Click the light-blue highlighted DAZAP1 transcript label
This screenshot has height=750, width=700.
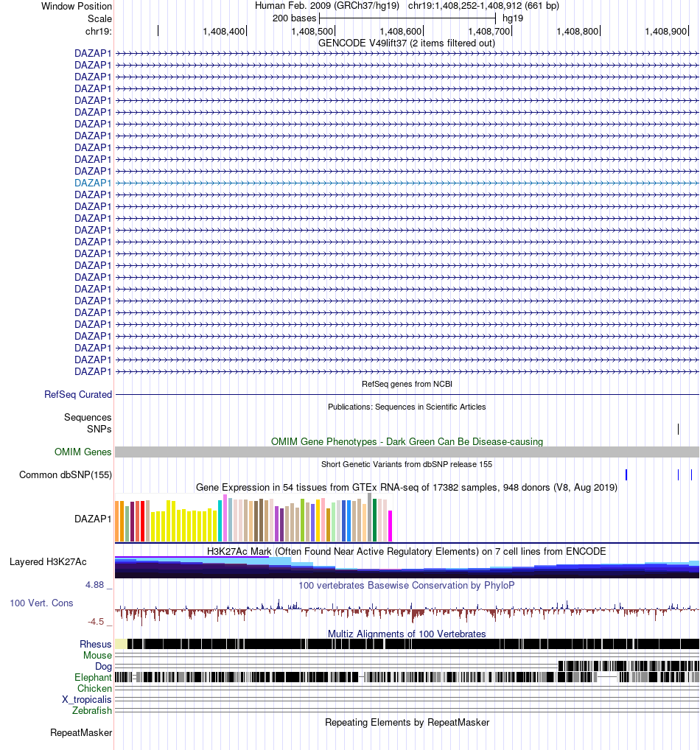click(x=92, y=183)
